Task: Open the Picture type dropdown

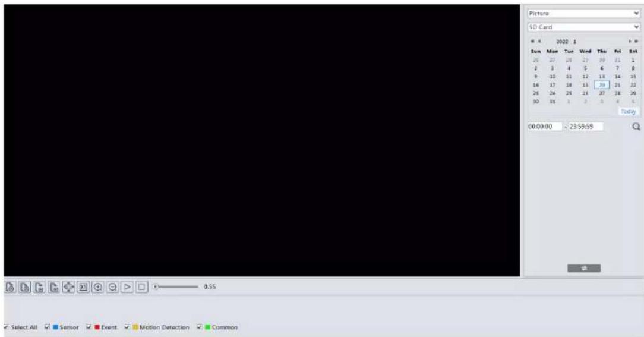Action: [x=583, y=14]
